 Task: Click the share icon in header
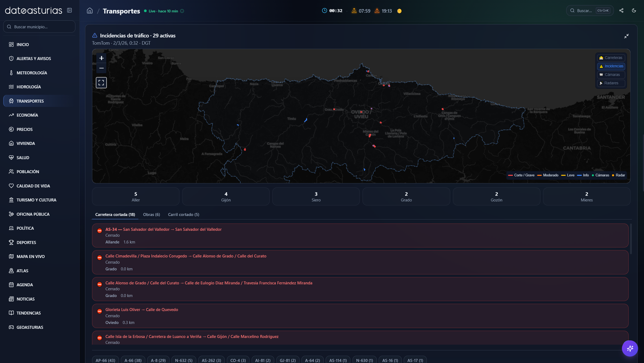621,11
